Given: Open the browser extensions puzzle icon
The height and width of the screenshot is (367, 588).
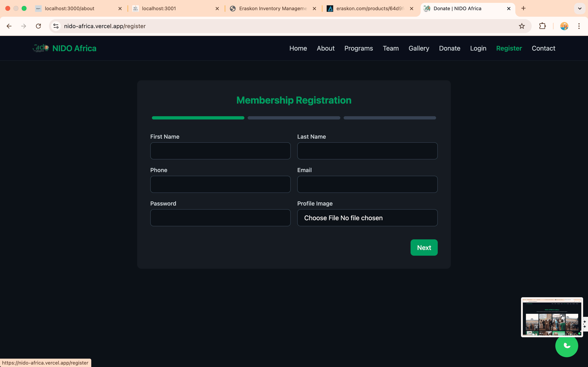Looking at the screenshot, I should point(542,26).
